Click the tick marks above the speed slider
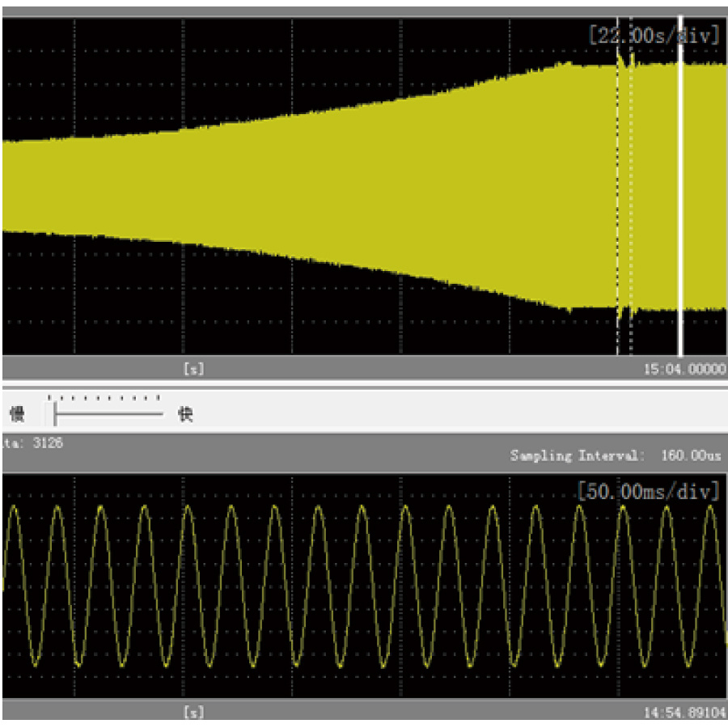728x728 pixels. pyautogui.click(x=103, y=398)
